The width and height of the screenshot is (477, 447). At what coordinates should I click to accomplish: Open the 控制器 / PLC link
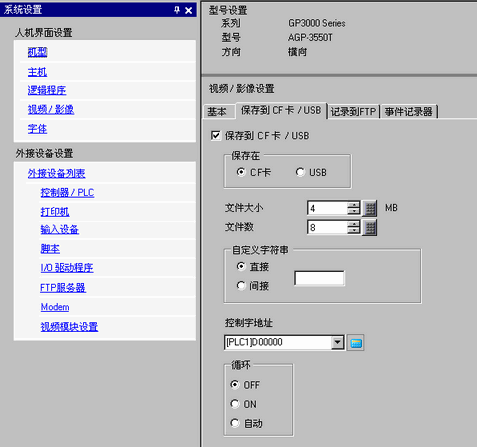tap(67, 193)
